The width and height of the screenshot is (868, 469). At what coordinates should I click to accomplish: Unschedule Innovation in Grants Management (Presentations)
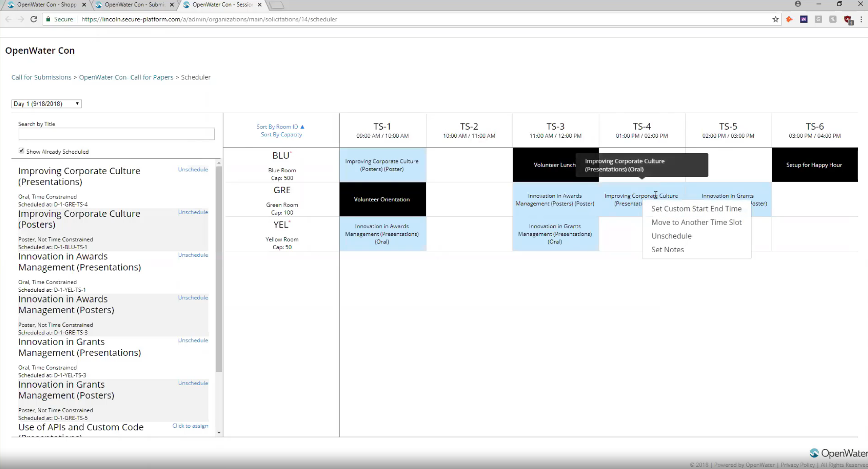click(193, 340)
